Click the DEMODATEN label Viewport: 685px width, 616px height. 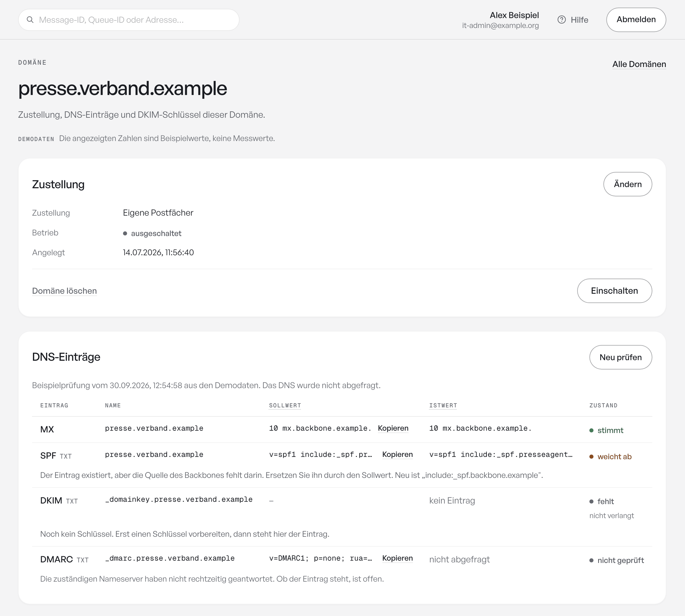(x=36, y=139)
